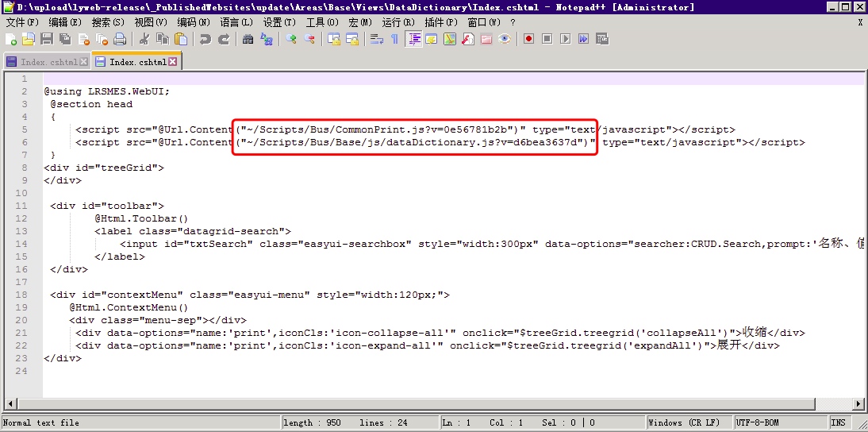Place cursor on '@using LRSMES.WebUI;' line
868x432 pixels.
click(107, 91)
